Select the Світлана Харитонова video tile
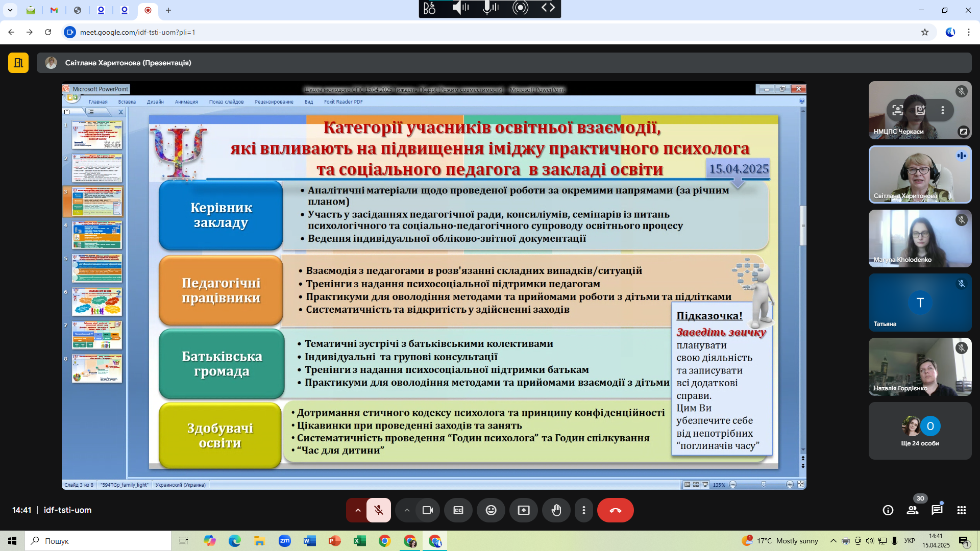This screenshot has width=980, height=551. click(920, 174)
